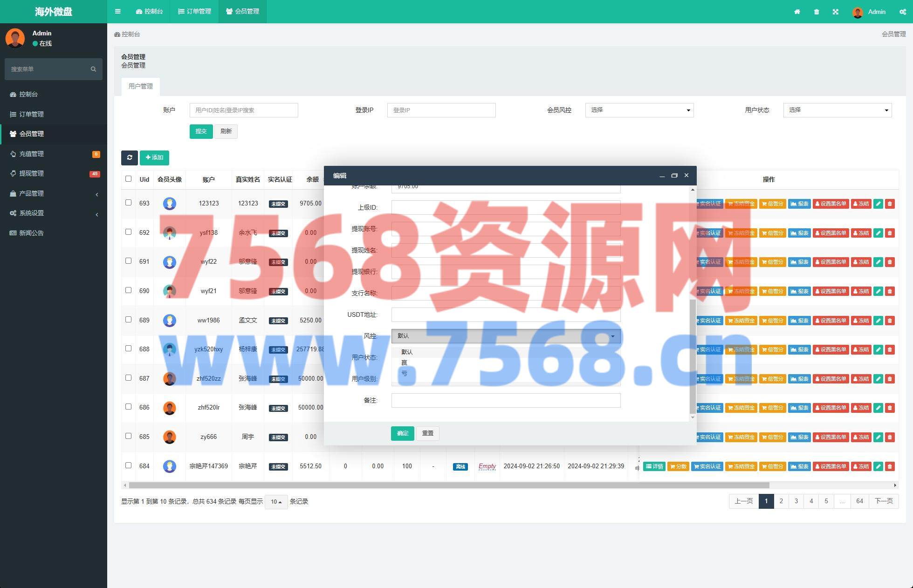Open 提现管理 in the sidebar
Image resolution: width=913 pixels, height=588 pixels.
32,173
